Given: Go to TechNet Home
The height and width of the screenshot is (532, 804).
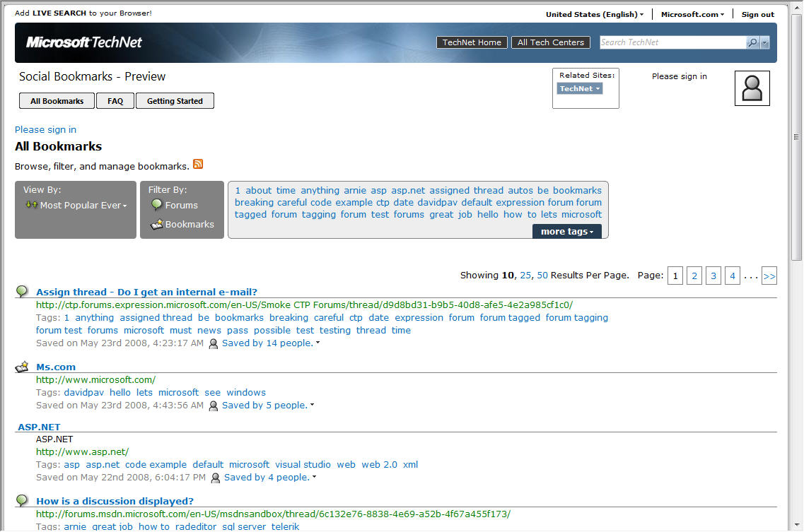Looking at the screenshot, I should click(x=472, y=42).
